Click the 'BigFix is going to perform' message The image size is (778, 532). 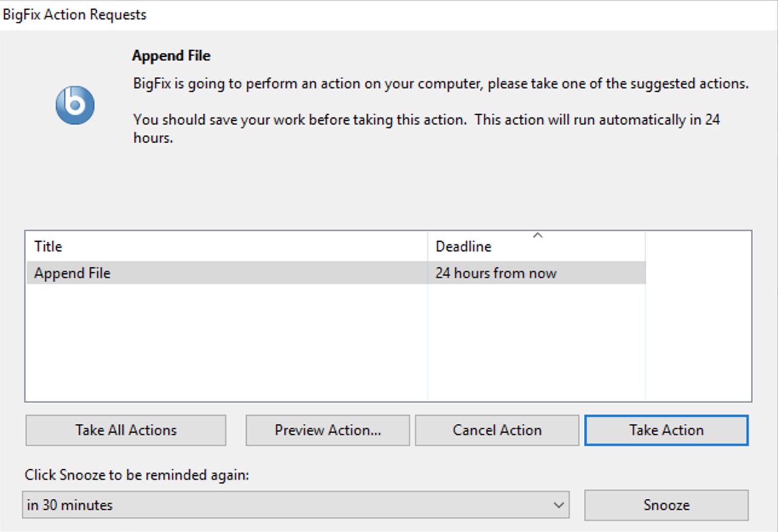440,84
